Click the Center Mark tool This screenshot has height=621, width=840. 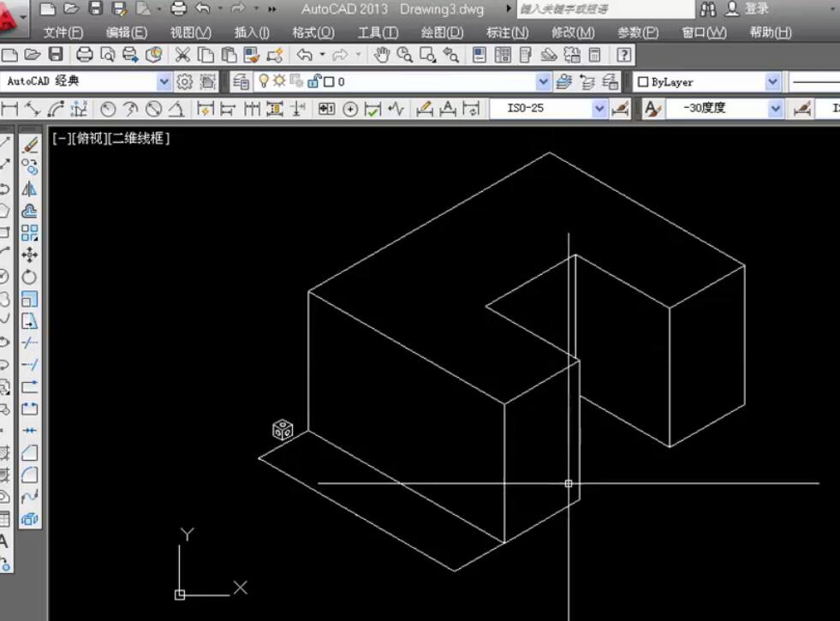(x=350, y=110)
